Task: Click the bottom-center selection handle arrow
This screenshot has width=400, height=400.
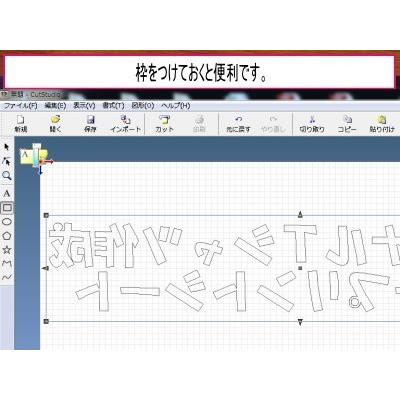Action: [x=300, y=322]
